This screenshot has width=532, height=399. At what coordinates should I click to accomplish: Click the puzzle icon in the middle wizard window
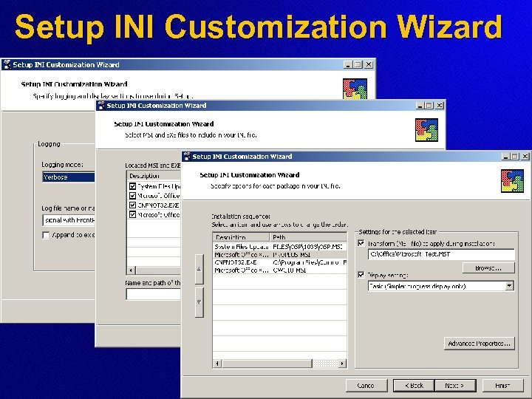[x=426, y=130]
